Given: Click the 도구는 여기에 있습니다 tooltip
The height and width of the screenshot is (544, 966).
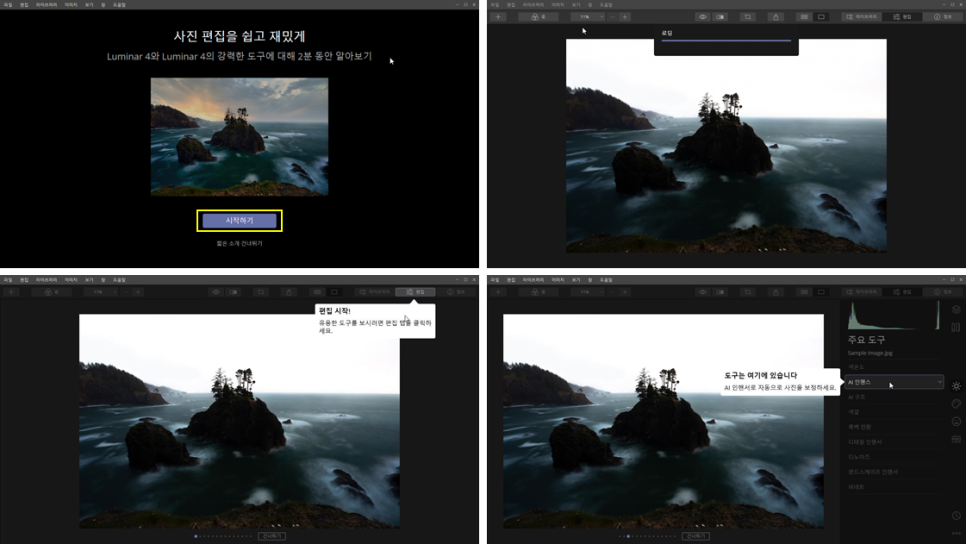Looking at the screenshot, I should (x=781, y=381).
